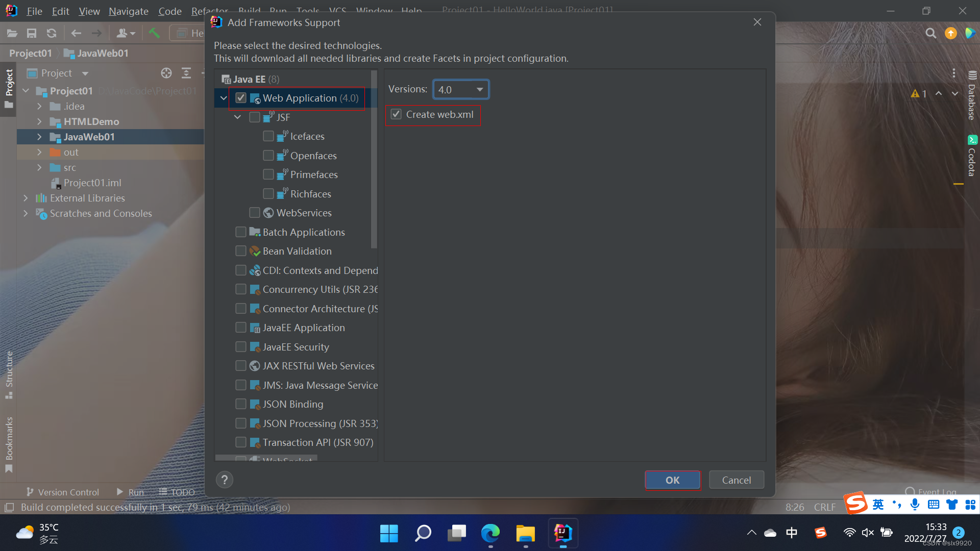The width and height of the screenshot is (980, 551).
Task: Click Project01 in the breadcrumb
Action: [31, 53]
